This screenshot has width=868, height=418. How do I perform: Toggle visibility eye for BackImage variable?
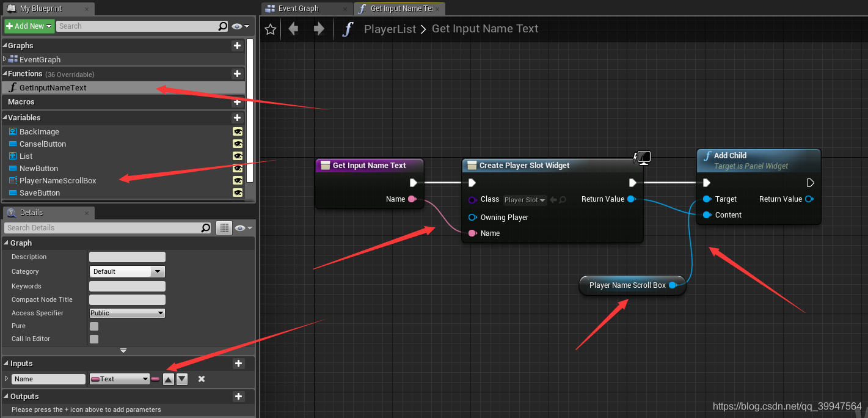point(238,131)
